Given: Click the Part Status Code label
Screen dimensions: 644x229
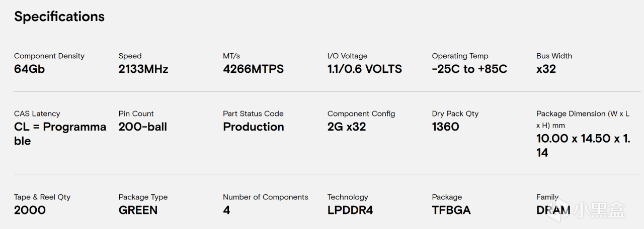Looking at the screenshot, I should click(253, 114).
